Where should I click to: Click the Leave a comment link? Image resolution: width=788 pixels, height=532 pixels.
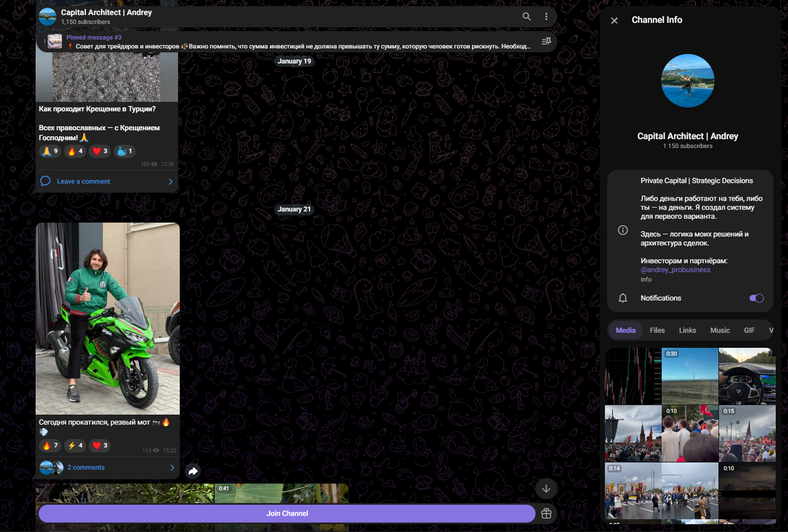coord(83,181)
